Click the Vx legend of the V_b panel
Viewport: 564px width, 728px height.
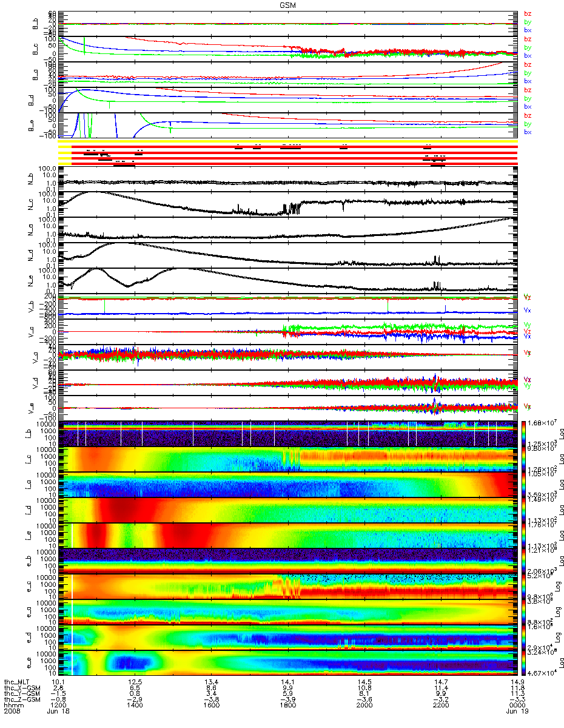(x=527, y=309)
